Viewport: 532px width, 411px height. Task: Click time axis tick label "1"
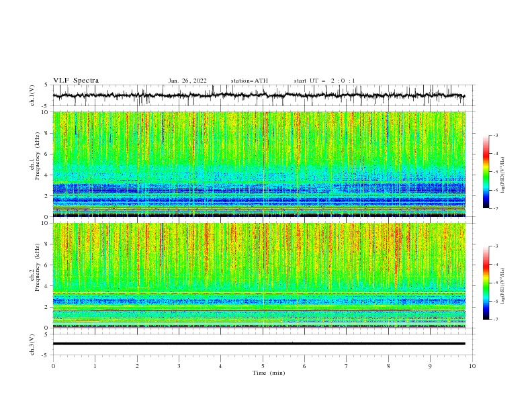95,366
